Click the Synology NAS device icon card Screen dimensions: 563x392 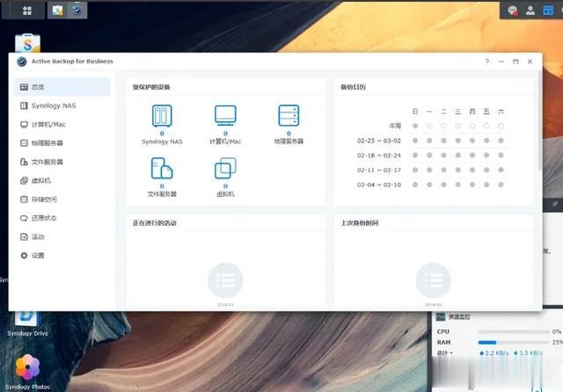click(x=162, y=116)
